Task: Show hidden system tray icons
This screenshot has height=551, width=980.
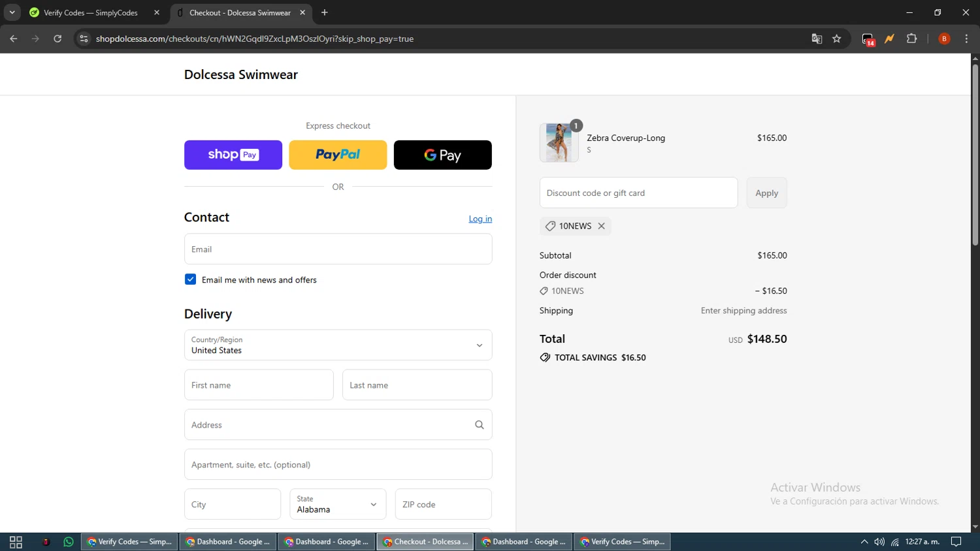Action: (864, 542)
